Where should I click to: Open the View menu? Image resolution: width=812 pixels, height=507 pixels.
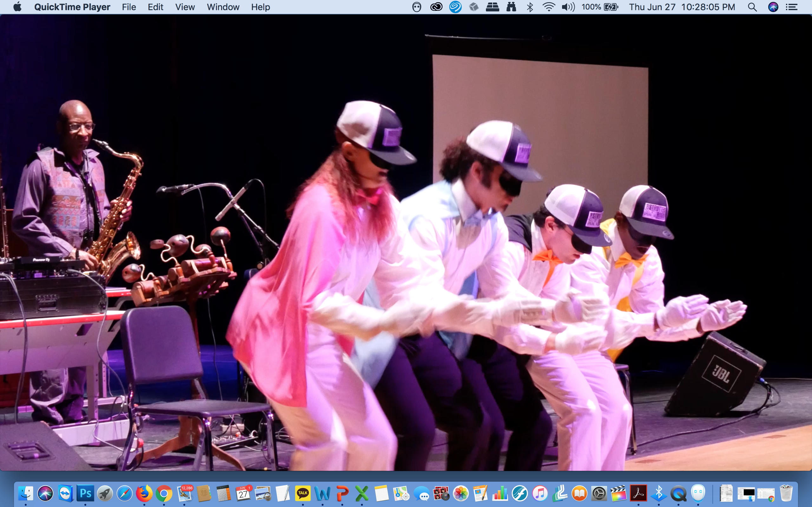[x=185, y=7]
